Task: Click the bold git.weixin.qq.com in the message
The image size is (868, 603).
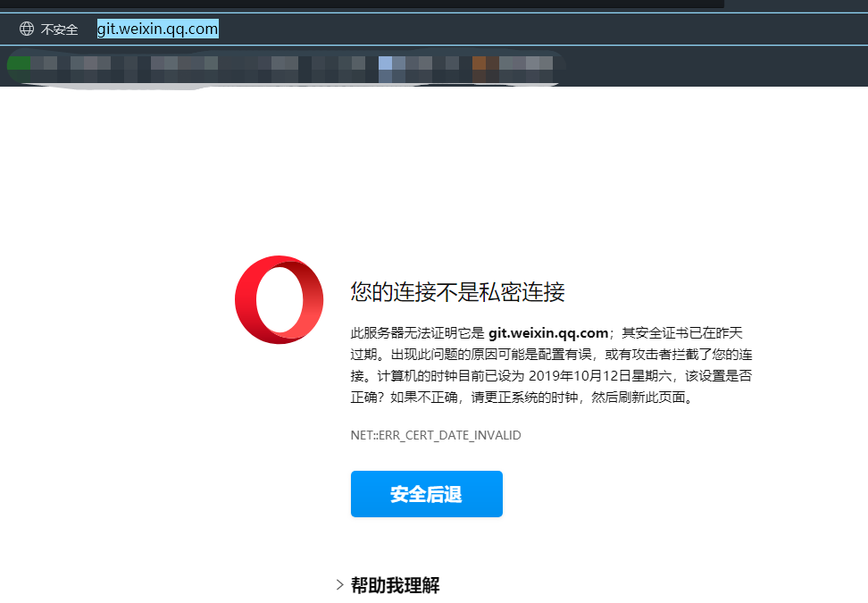Action: [x=548, y=333]
